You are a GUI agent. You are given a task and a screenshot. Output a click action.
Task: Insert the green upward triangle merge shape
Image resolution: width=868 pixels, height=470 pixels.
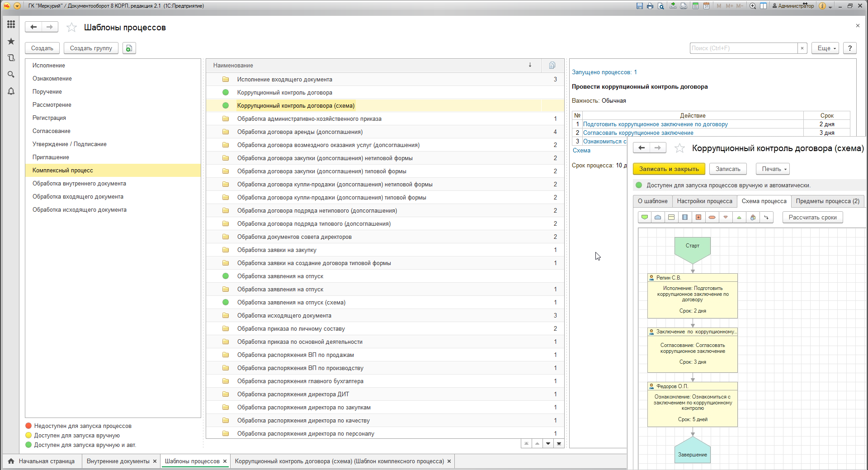pos(739,218)
